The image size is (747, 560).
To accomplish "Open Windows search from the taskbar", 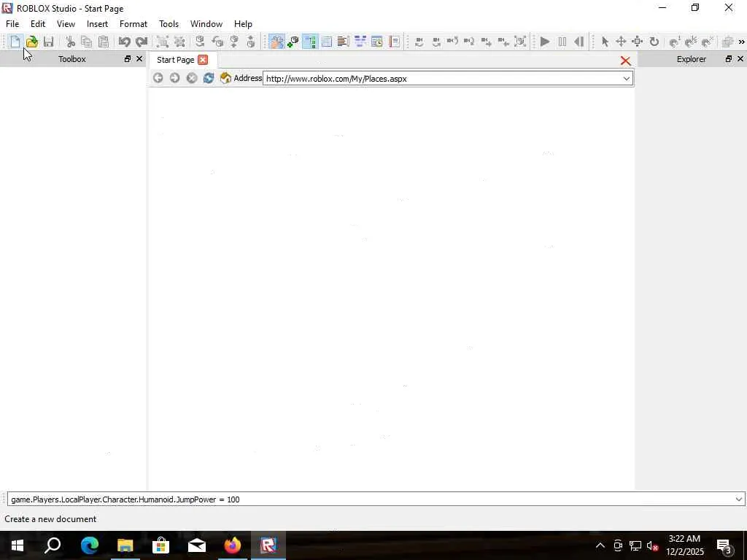I will point(53,545).
